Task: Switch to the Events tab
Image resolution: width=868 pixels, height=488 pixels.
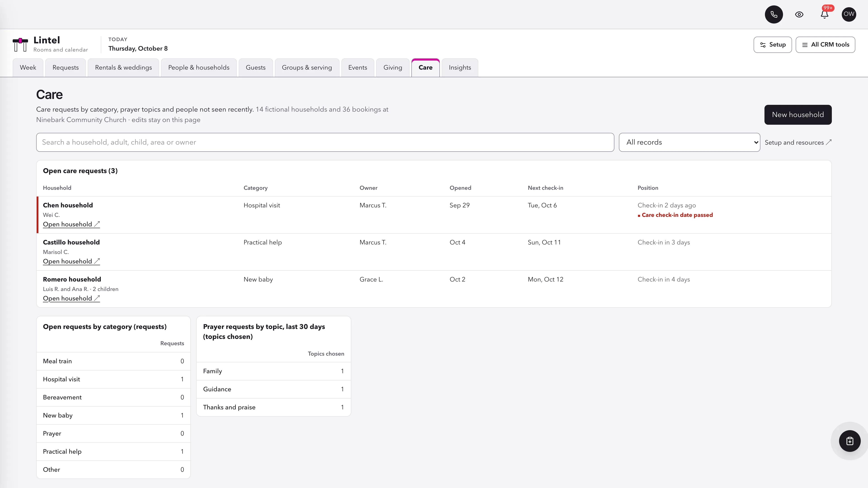Action: 358,68
